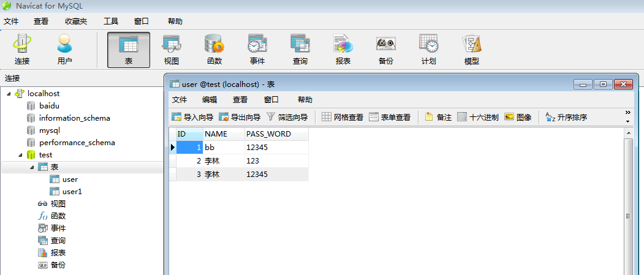Open the 十六进制 hex viewer
Screen dimensions: 644x275
478,117
